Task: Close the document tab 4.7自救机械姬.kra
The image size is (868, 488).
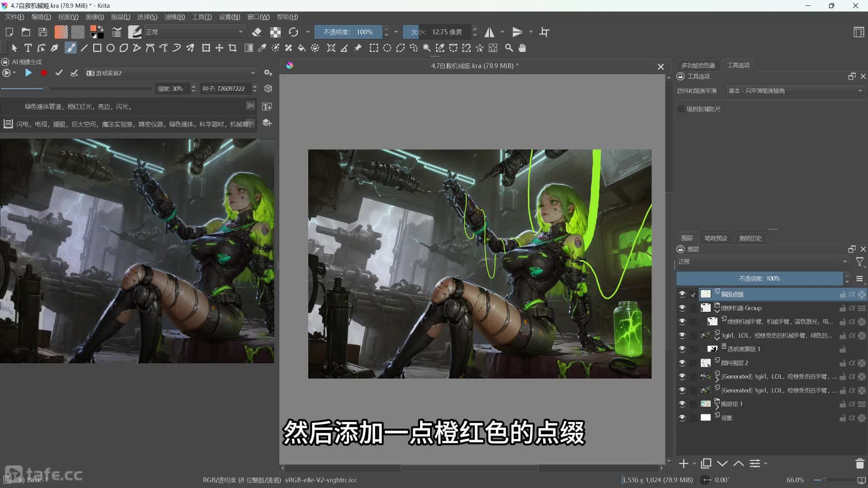Action: [x=660, y=66]
